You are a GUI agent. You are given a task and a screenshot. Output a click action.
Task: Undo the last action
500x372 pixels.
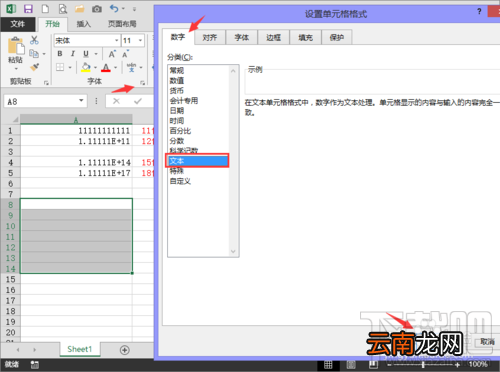click(114, 8)
